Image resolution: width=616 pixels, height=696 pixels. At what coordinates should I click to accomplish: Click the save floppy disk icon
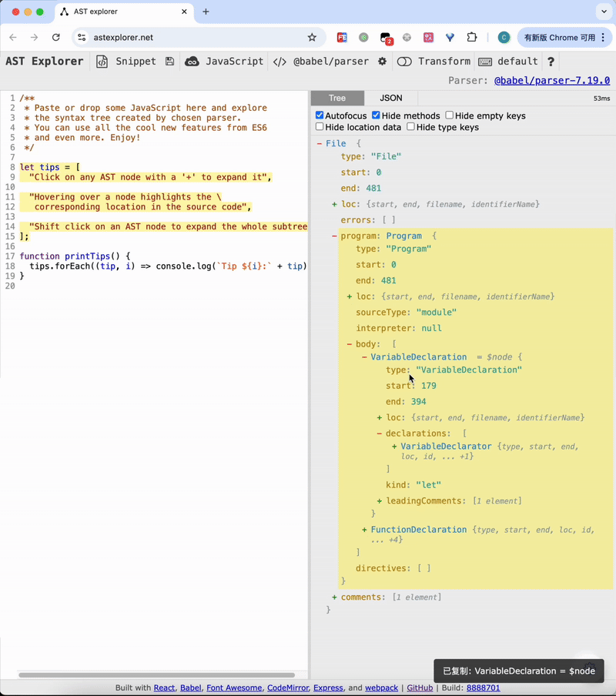pyautogui.click(x=169, y=62)
